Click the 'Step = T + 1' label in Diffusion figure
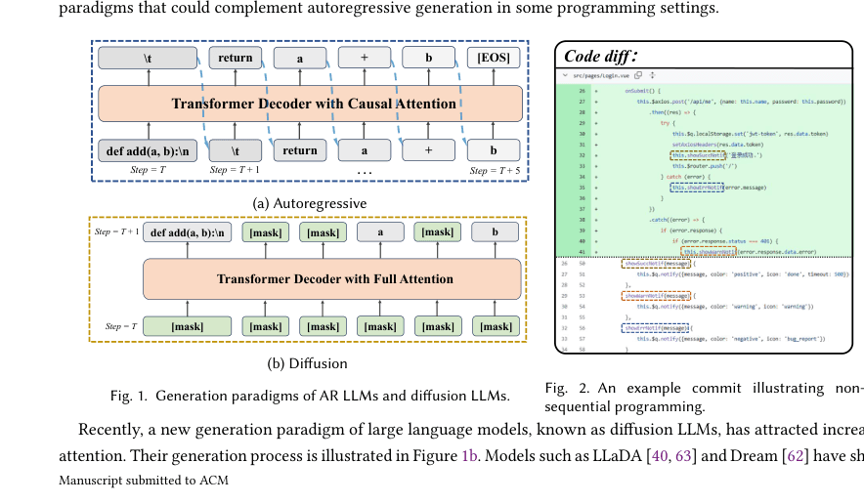 117,231
